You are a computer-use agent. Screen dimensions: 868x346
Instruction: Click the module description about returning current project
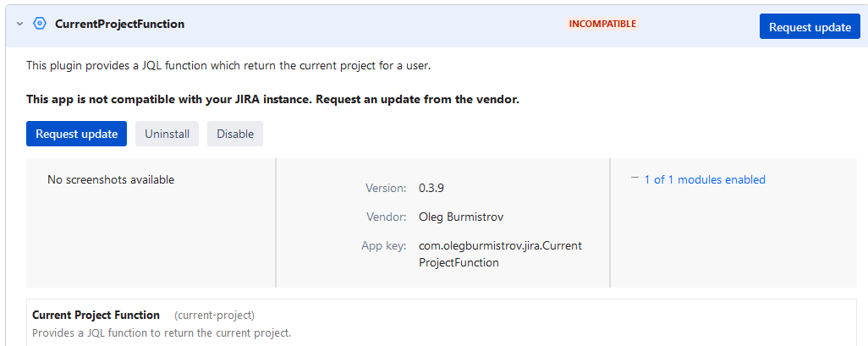click(x=162, y=333)
